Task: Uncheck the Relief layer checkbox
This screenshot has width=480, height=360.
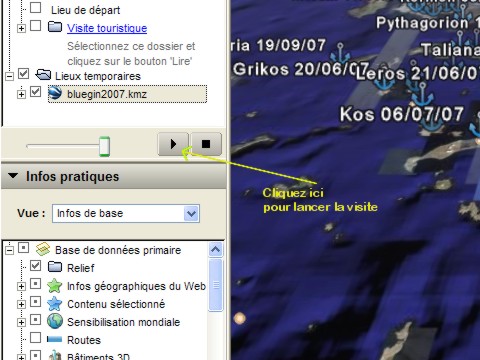Action: coord(36,266)
